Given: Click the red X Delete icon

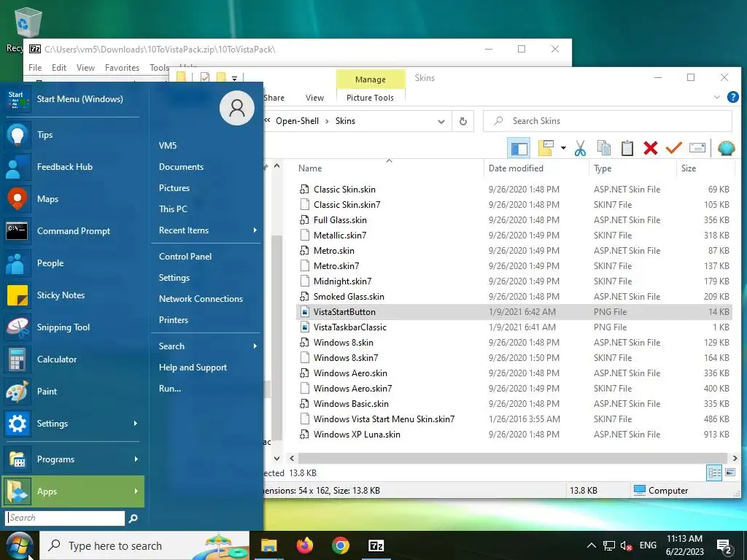Looking at the screenshot, I should (650, 149).
